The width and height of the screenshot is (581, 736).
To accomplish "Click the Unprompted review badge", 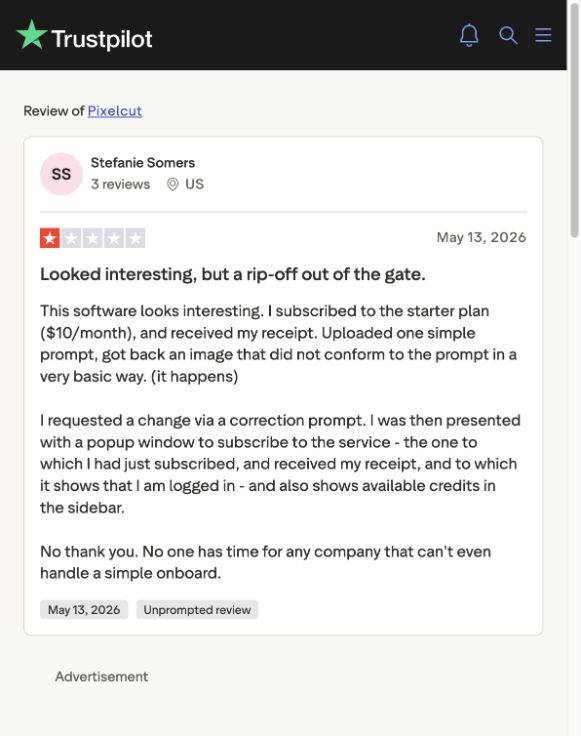I will pos(197,609).
